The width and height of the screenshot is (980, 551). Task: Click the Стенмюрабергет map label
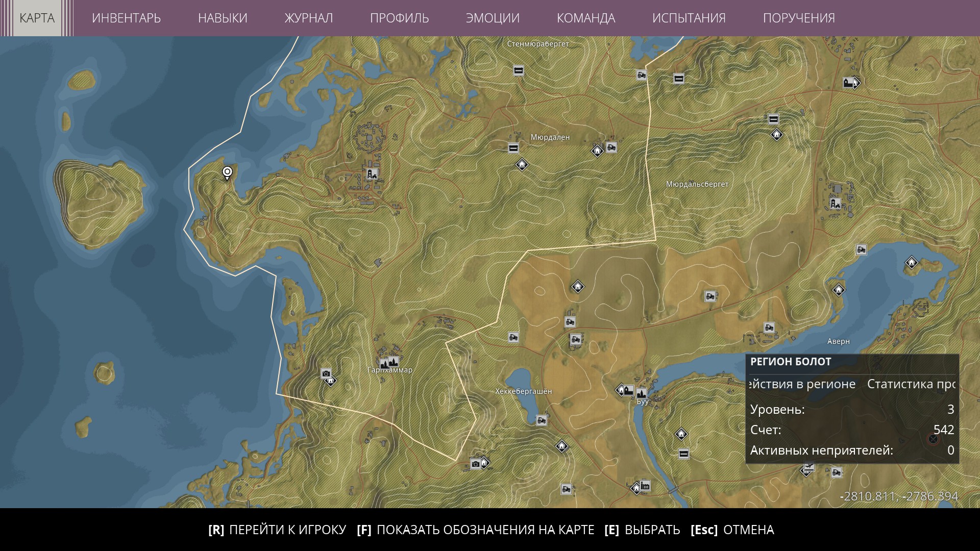pyautogui.click(x=538, y=44)
